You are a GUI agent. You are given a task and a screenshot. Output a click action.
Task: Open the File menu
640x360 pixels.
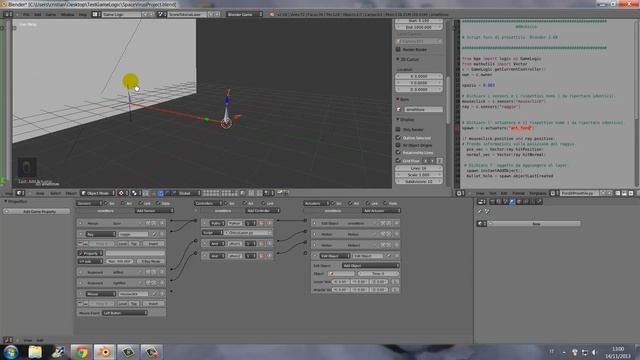[26, 14]
